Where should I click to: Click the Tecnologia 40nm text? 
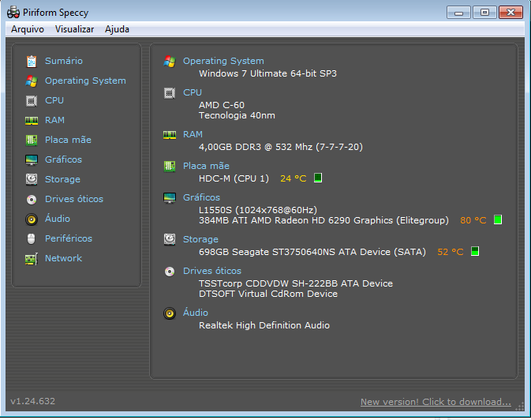(x=237, y=115)
